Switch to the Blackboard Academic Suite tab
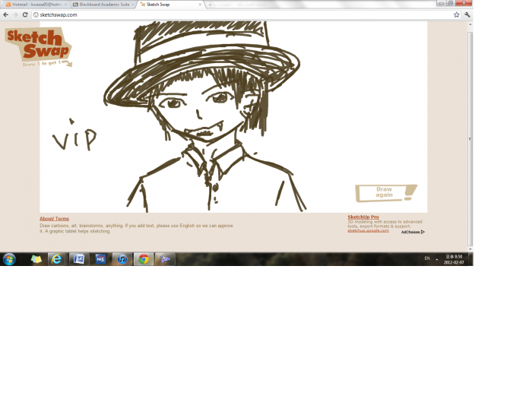This screenshot has width=532, height=399. pyautogui.click(x=103, y=4)
